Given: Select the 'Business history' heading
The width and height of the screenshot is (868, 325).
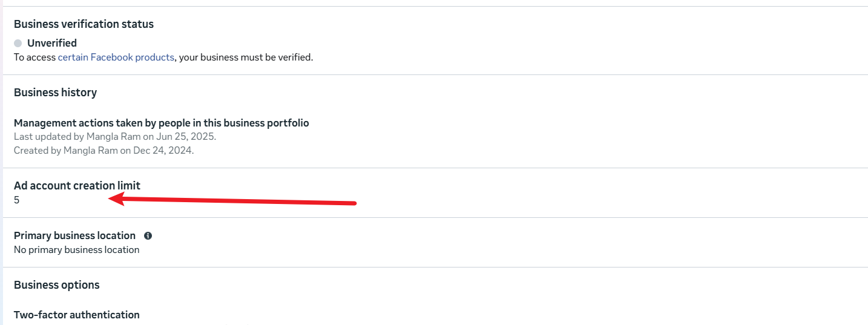Looking at the screenshot, I should 55,93.
